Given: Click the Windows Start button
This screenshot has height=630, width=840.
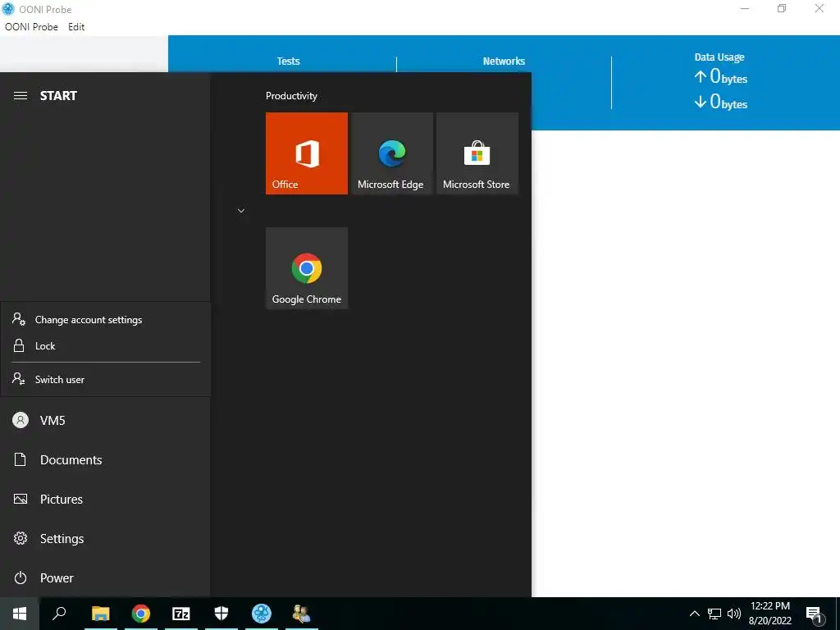Looking at the screenshot, I should coord(20,614).
